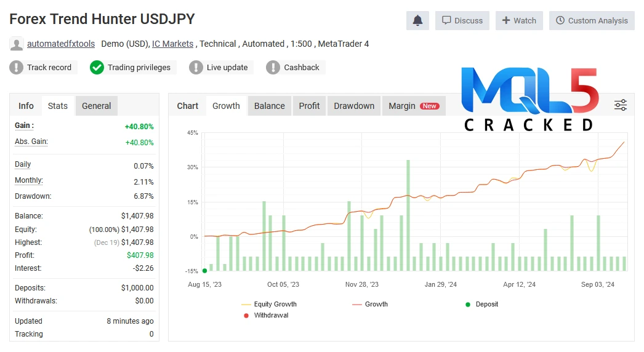Toggle Withdrawal series in legend
Screen dimensions: 644x352
(266, 316)
